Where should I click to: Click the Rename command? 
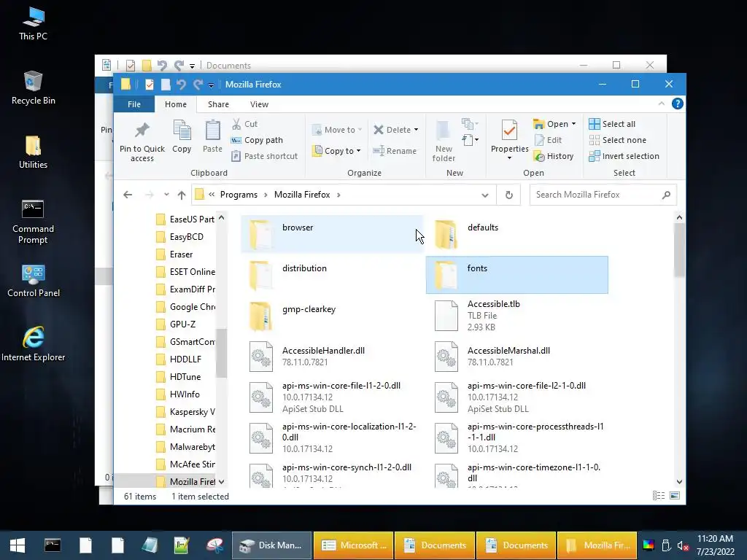click(395, 151)
